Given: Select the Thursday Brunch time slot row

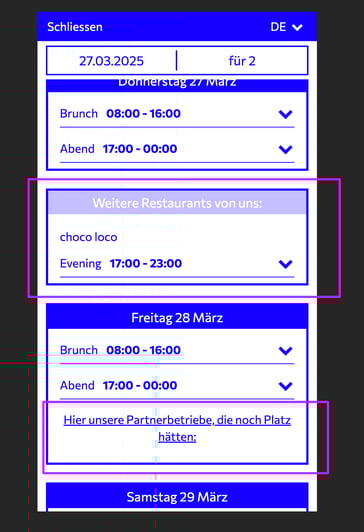Looking at the screenshot, I should pyautogui.click(x=177, y=114).
